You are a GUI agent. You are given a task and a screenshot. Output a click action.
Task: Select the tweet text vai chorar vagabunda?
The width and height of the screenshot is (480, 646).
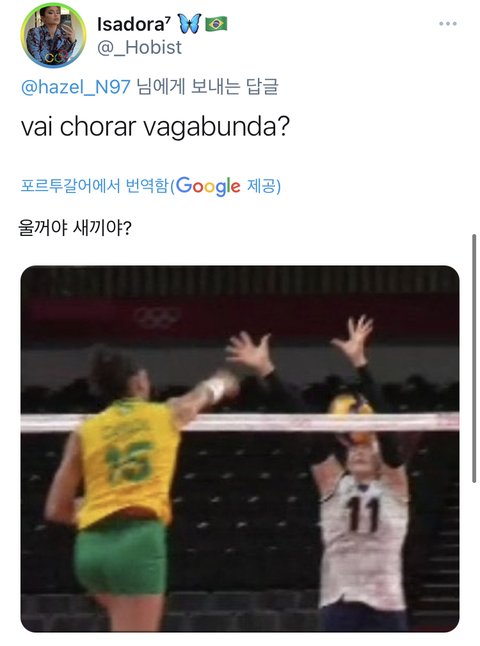[x=155, y=126]
